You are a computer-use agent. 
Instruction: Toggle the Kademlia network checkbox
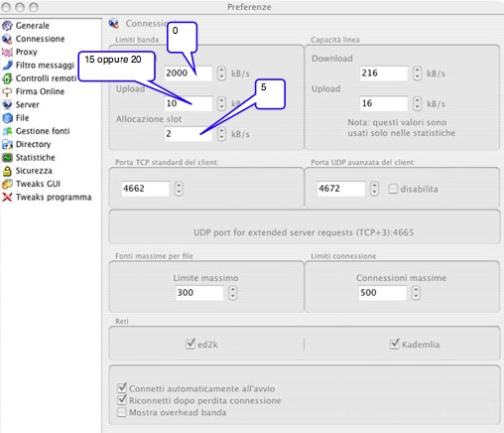(x=395, y=344)
